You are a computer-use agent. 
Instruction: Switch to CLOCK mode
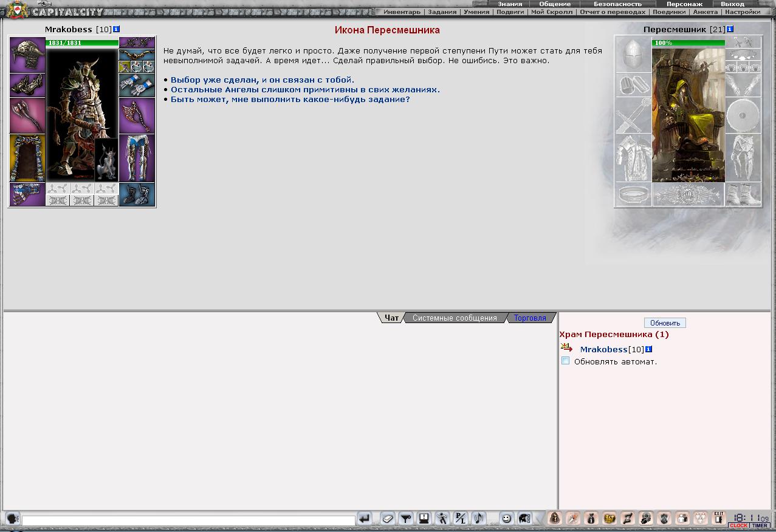tap(739, 526)
